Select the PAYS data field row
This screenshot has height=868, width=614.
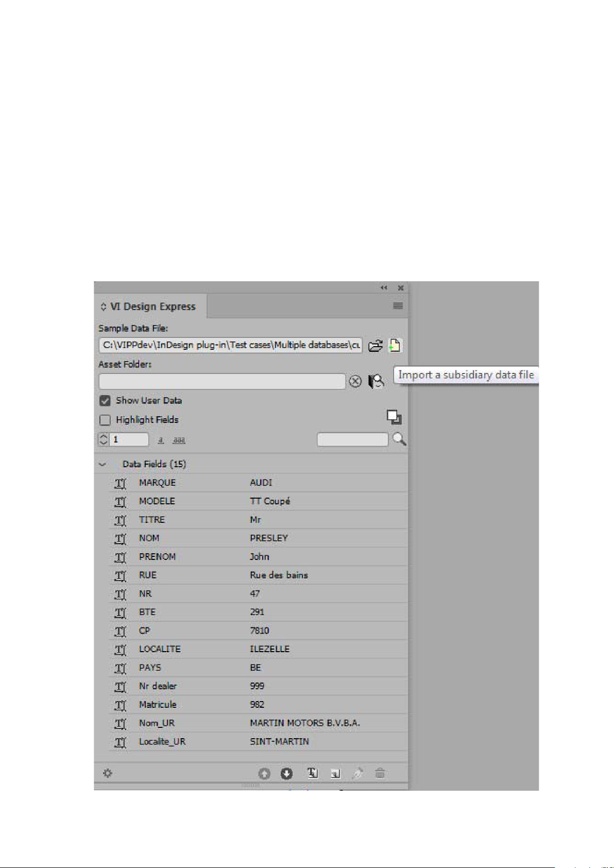pos(258,668)
